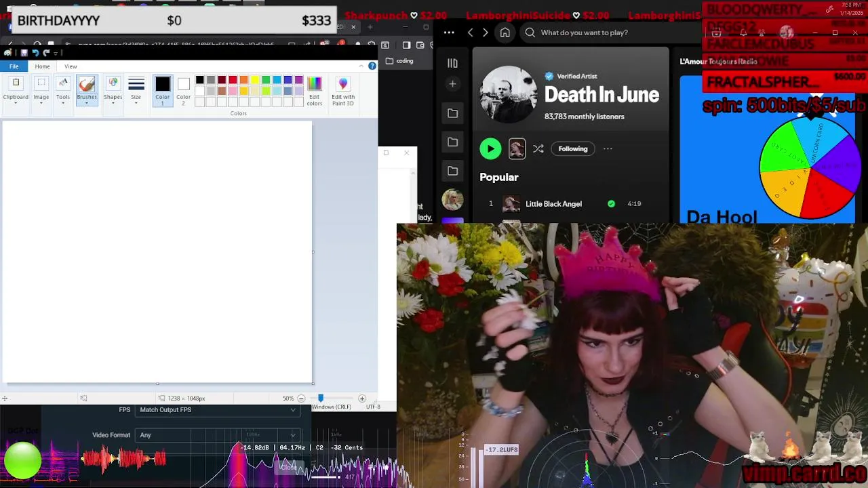Switch to the View tab in Paint
The image size is (868, 488).
click(x=71, y=66)
